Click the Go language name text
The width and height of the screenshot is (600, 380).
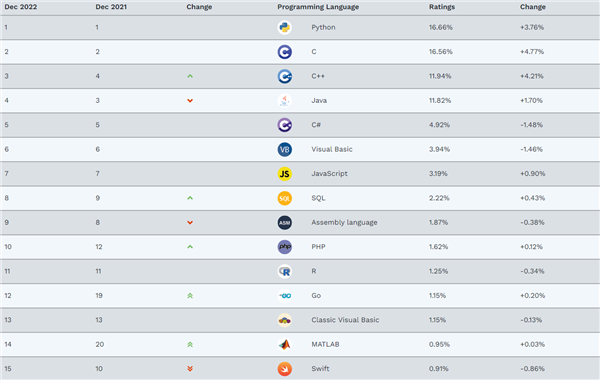pyautogui.click(x=316, y=295)
